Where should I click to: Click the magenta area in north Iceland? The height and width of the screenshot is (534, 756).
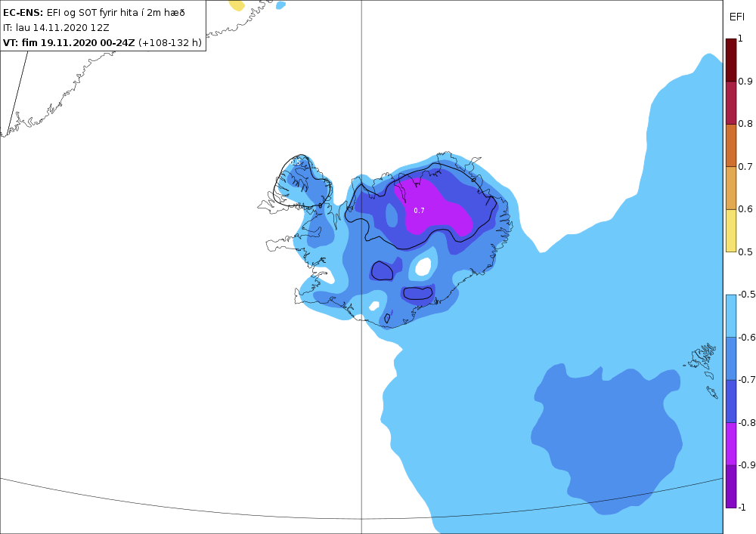click(x=432, y=208)
